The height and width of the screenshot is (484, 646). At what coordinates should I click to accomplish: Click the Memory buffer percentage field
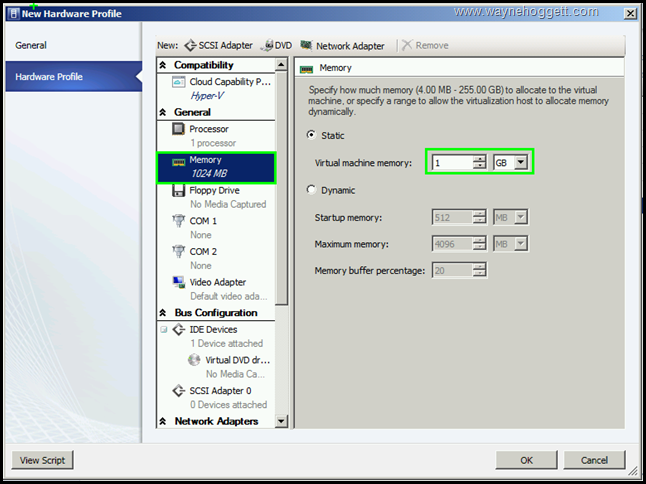click(x=452, y=270)
